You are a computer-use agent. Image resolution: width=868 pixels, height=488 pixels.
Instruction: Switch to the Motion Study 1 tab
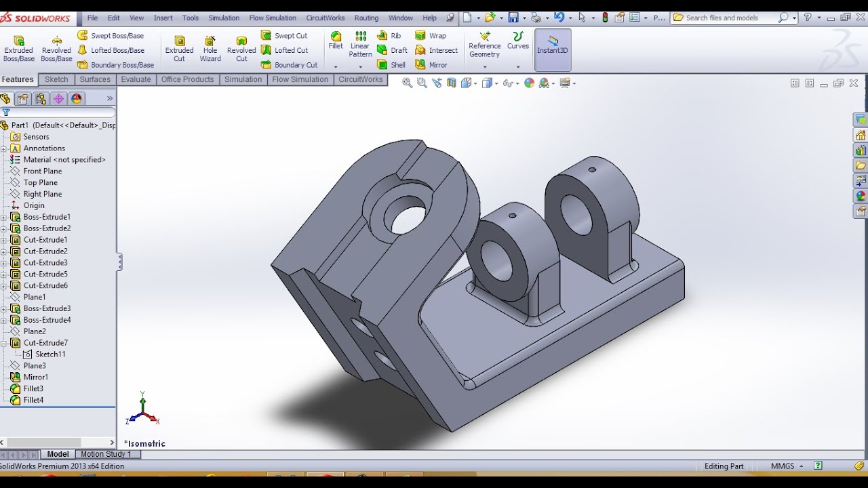[106, 454]
